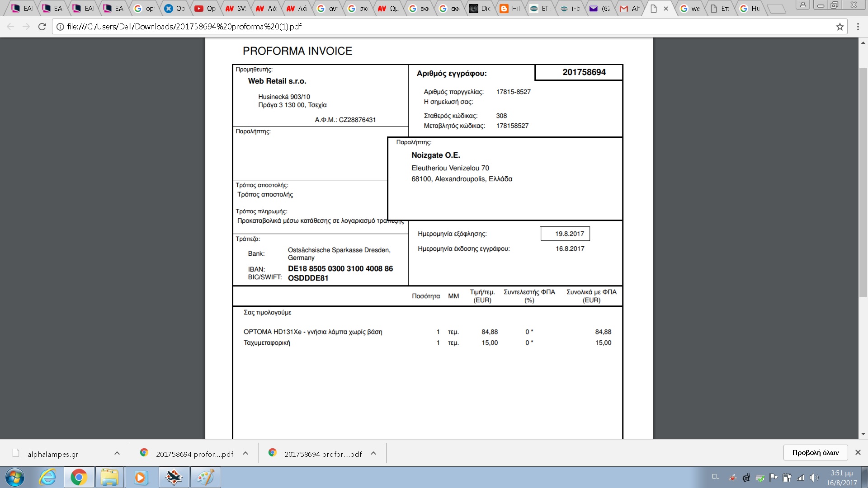Check battery status from system tray icon
This screenshot has height=488, width=868.
coord(787,477)
